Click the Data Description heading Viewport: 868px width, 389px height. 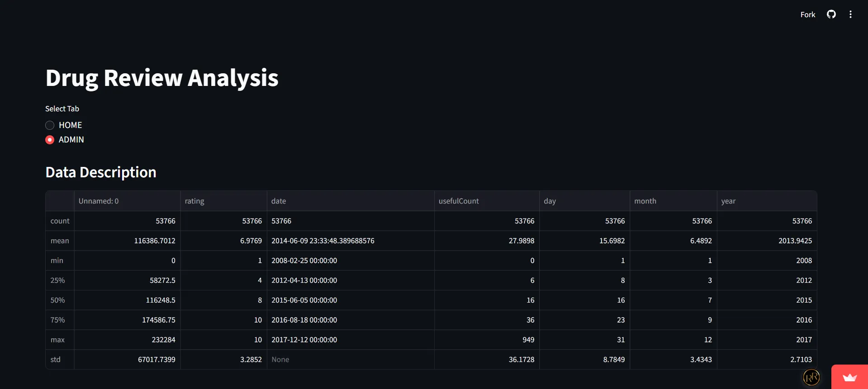tap(101, 172)
